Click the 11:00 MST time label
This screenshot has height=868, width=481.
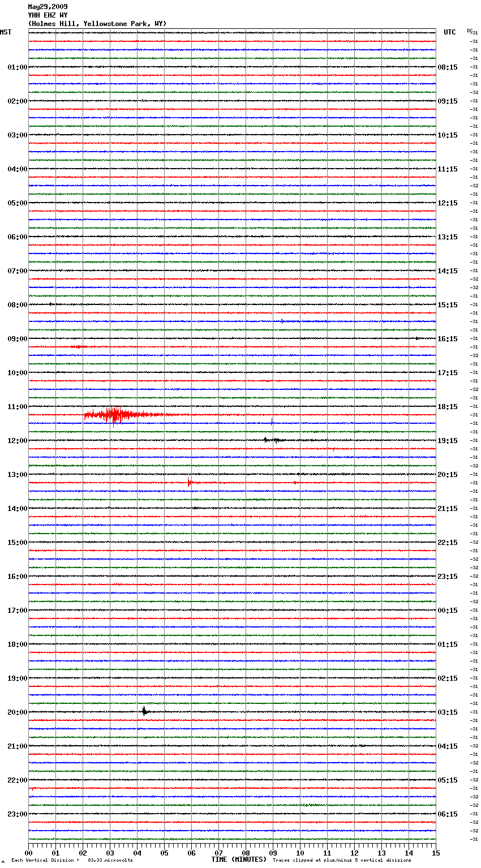pyautogui.click(x=17, y=407)
